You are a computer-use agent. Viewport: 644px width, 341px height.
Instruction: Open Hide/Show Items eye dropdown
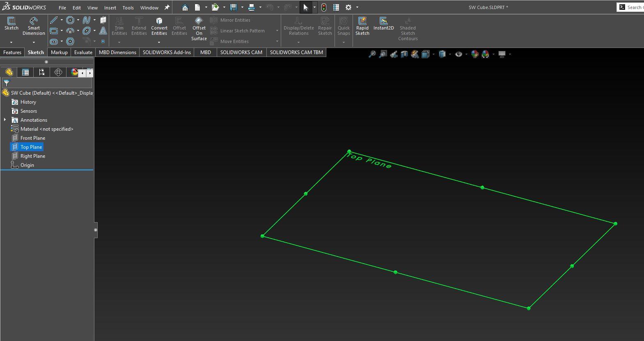click(466, 54)
